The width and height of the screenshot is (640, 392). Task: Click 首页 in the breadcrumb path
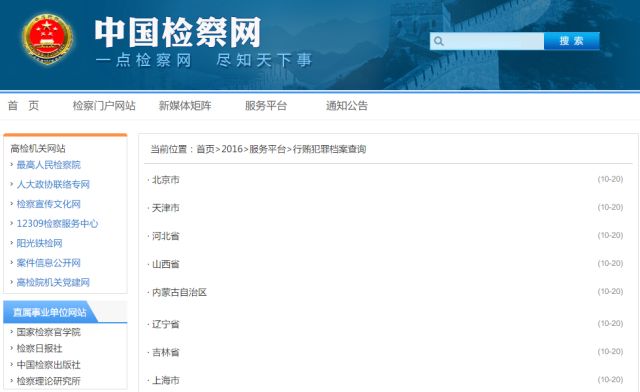pyautogui.click(x=205, y=149)
